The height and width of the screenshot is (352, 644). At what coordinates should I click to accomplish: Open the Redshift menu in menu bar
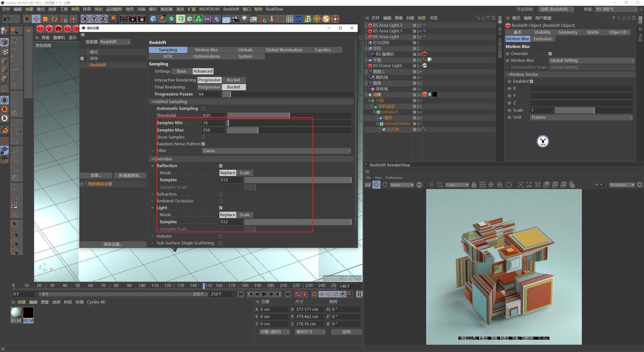click(x=231, y=9)
